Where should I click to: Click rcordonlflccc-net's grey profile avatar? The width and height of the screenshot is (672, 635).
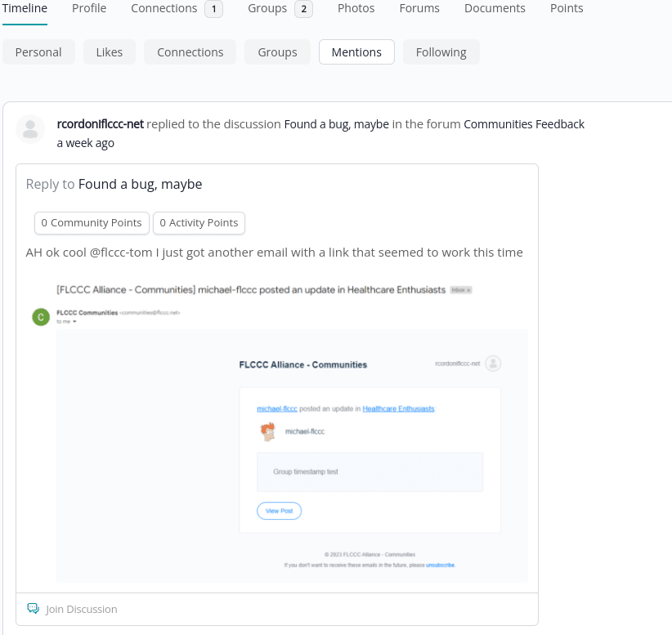pyautogui.click(x=30, y=129)
